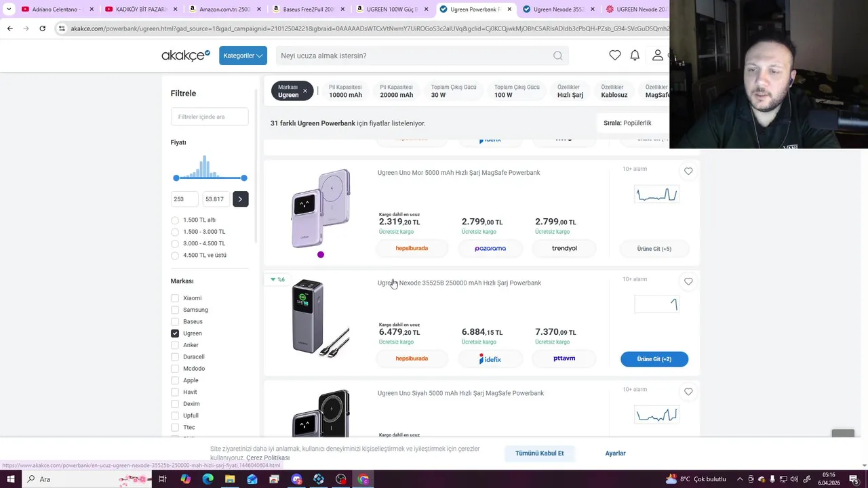Screen dimensions: 868x488
Task: Check the Duracell brand checkbox
Action: pos(175,357)
